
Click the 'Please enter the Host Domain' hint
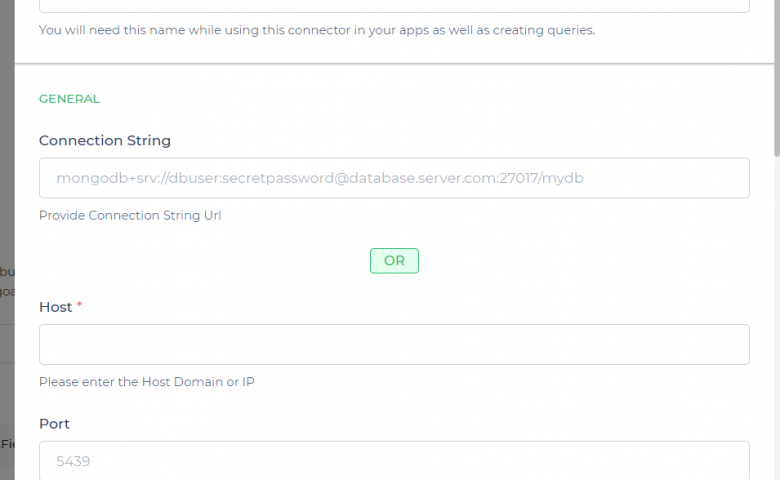(x=146, y=381)
